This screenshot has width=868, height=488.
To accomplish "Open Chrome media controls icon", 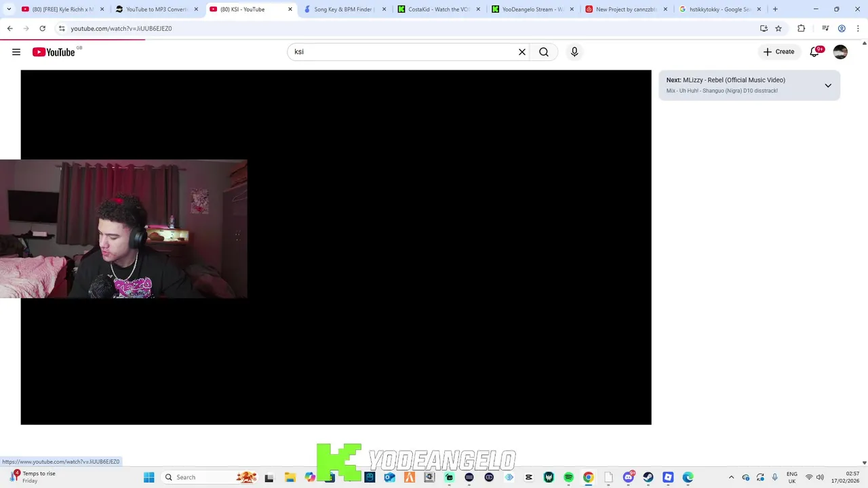I will (x=825, y=28).
